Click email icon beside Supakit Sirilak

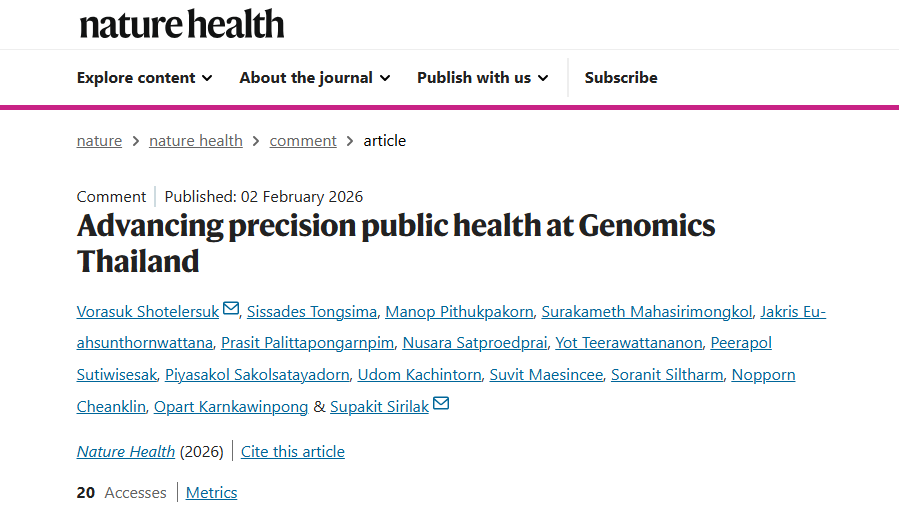[x=441, y=404]
